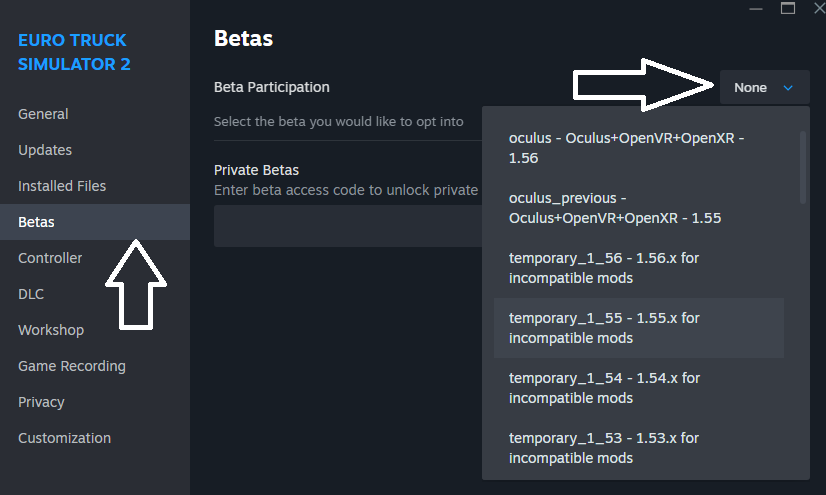Click the private beta access code field
The height and width of the screenshot is (495, 826).
click(x=346, y=226)
